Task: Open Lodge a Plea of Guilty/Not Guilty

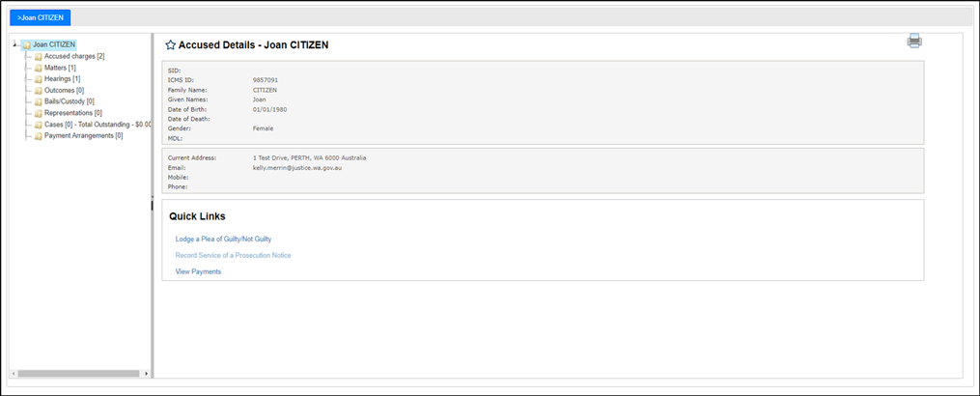Action: click(x=224, y=239)
